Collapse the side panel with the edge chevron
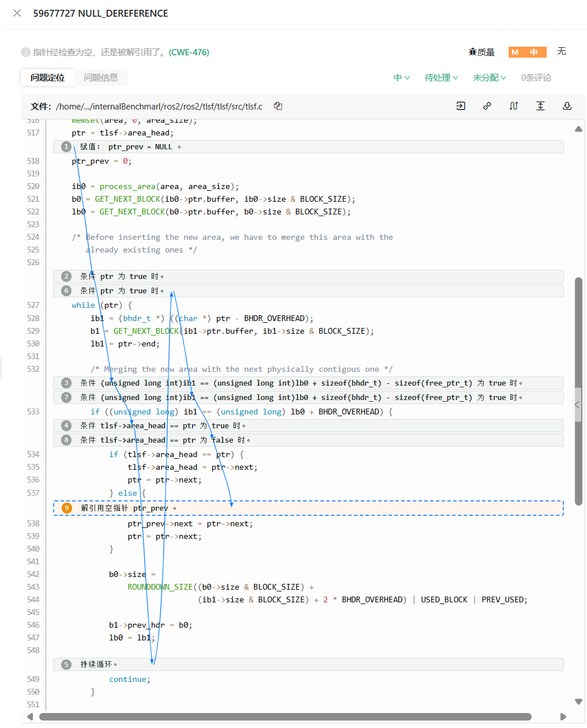 coord(577,405)
